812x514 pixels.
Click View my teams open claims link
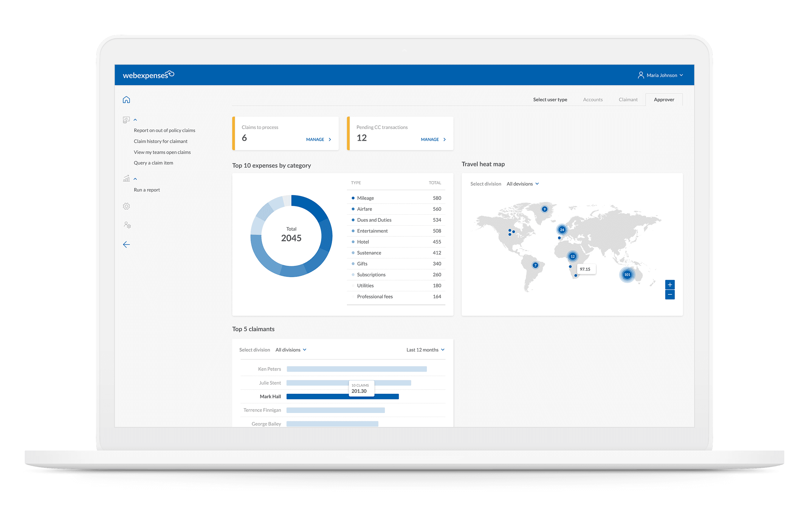point(162,151)
